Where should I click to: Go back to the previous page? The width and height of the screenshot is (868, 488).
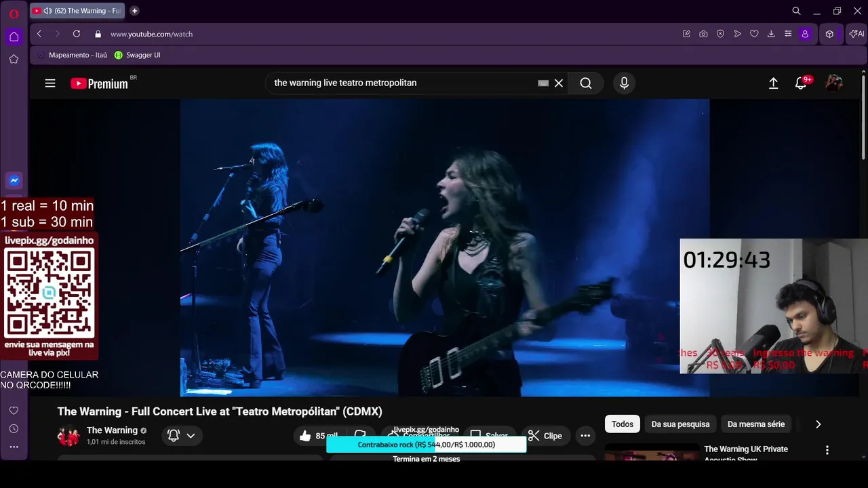pos(39,34)
